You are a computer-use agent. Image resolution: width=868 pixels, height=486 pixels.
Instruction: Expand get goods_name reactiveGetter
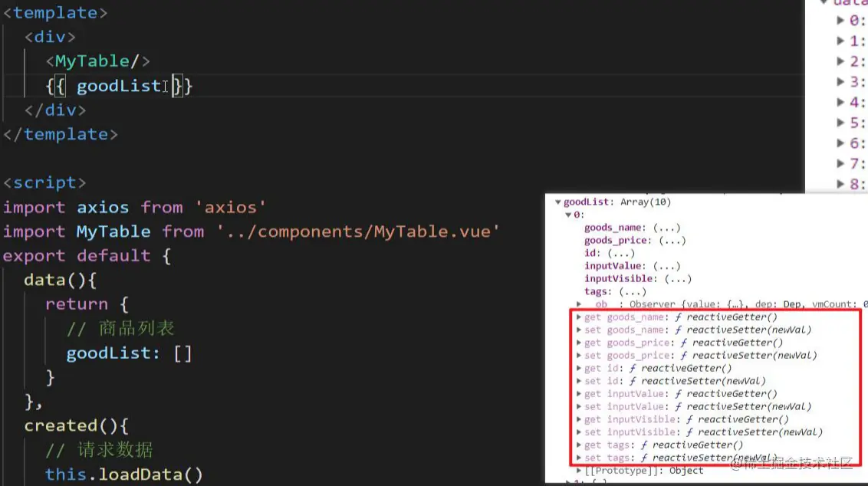click(x=579, y=317)
